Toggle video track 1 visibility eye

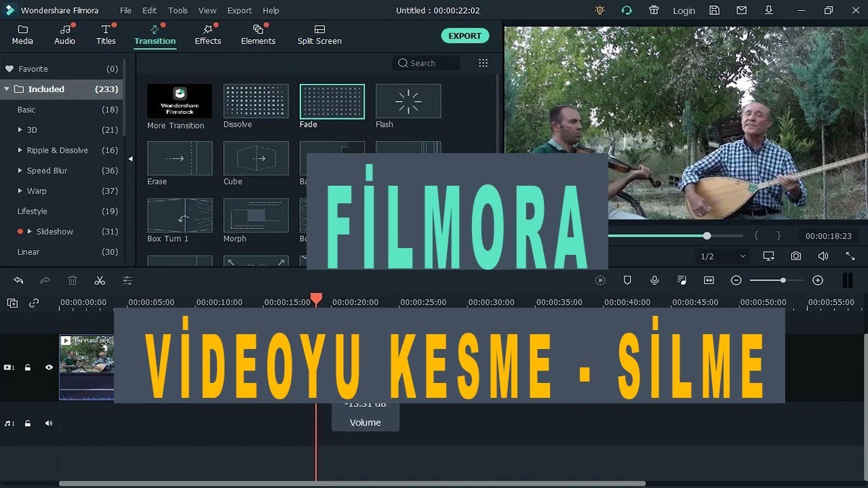(x=49, y=367)
